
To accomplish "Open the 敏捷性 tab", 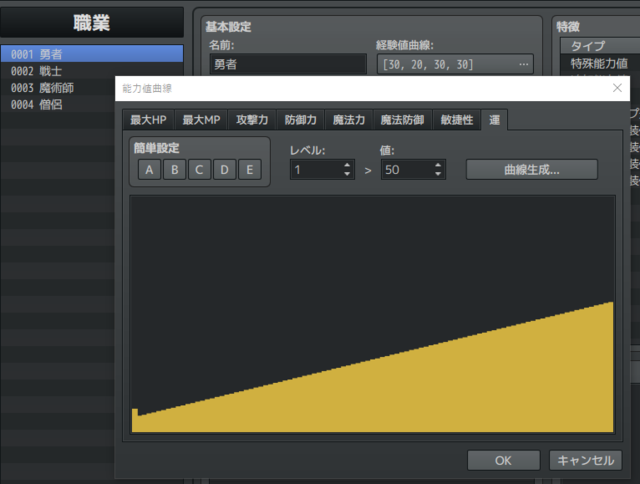I will (457, 120).
